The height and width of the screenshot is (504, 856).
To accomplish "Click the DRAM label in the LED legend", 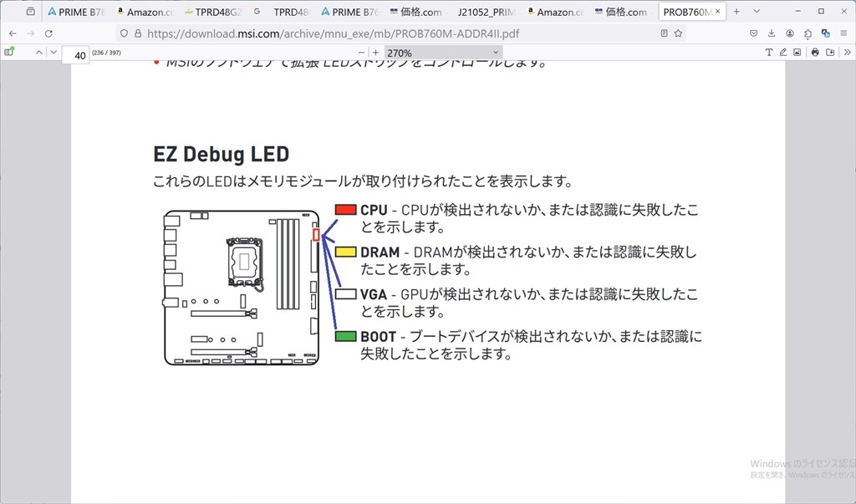I will (380, 252).
